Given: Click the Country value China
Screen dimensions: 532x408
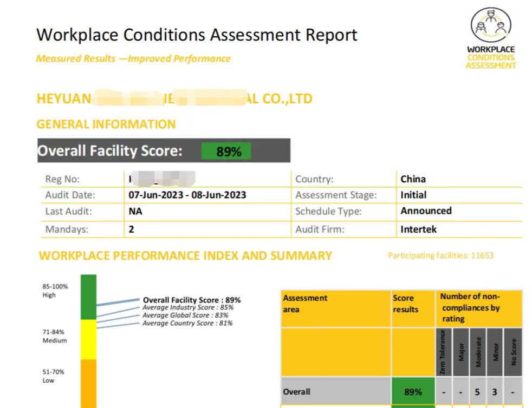Looking at the screenshot, I should click(x=413, y=179).
